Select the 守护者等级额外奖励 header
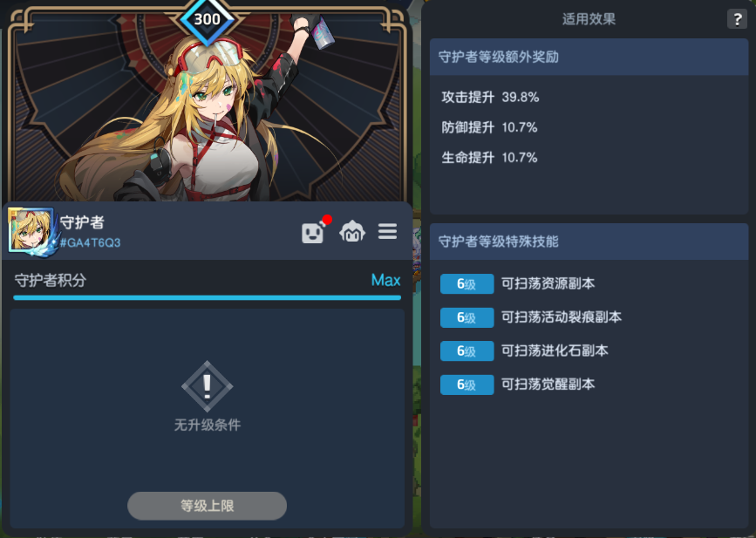 [589, 57]
